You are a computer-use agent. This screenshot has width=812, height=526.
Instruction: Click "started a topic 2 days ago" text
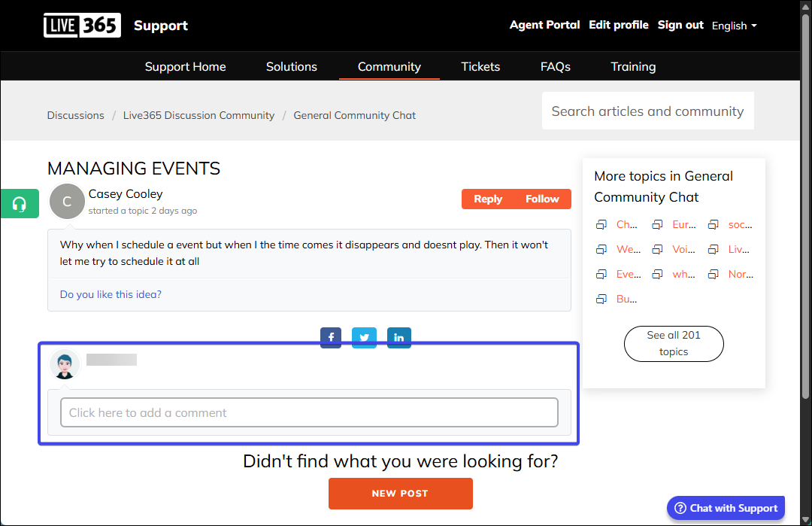(142, 211)
